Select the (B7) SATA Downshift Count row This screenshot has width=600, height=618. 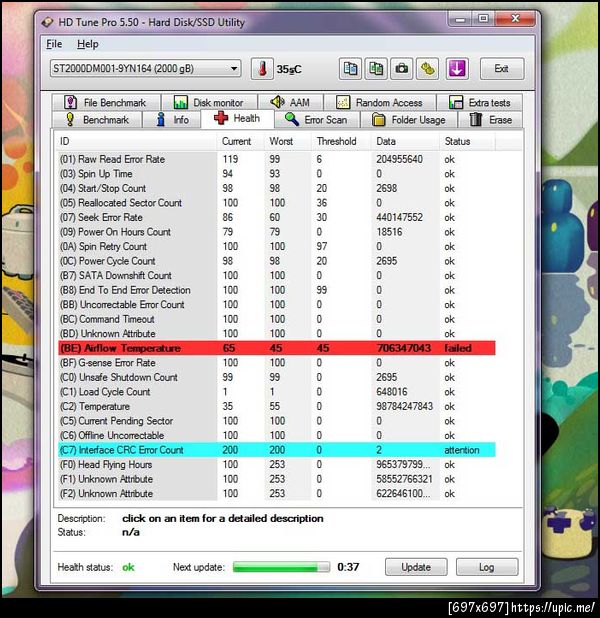(x=277, y=275)
